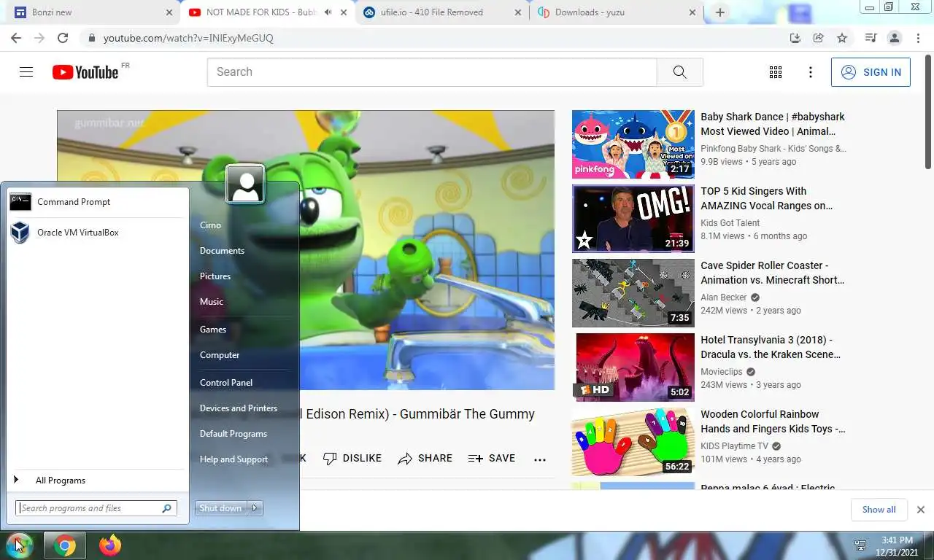Open the YouTube apps grid icon
This screenshot has height=560, width=934.
[776, 72]
